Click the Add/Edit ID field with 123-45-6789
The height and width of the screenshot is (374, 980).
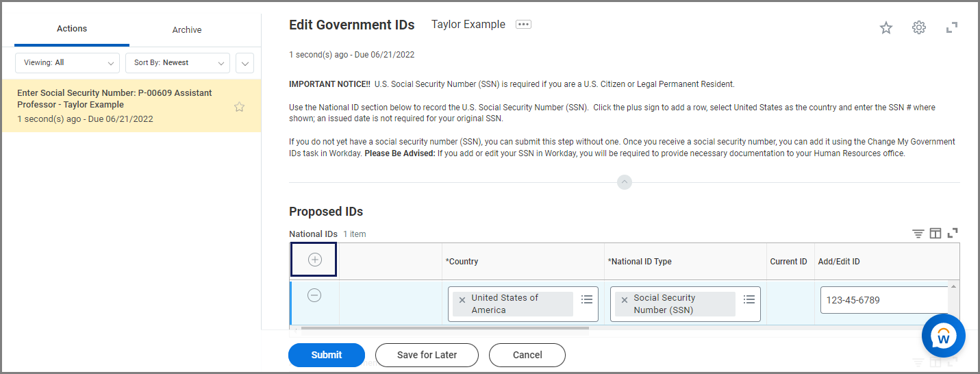(883, 300)
